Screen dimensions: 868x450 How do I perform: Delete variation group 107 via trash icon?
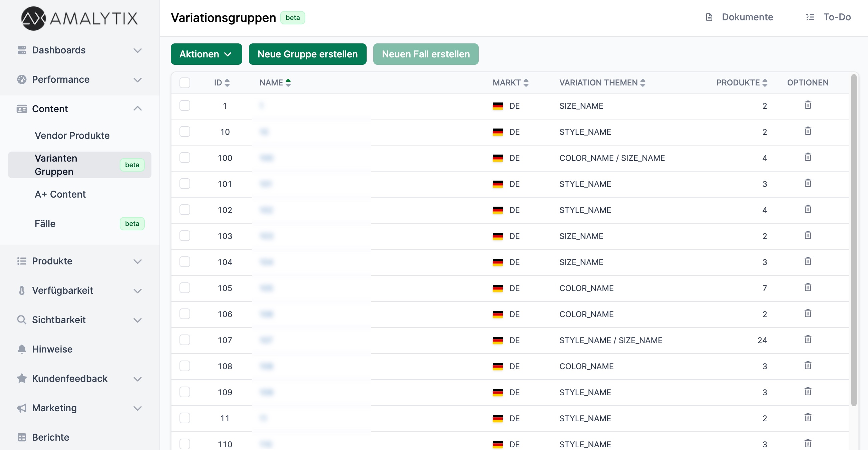[x=808, y=340]
